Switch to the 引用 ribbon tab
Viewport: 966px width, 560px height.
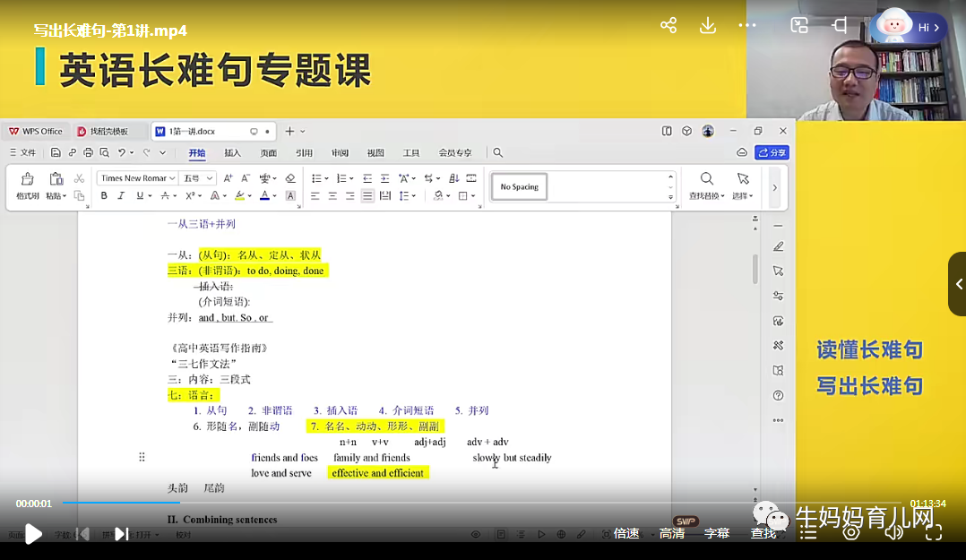304,153
